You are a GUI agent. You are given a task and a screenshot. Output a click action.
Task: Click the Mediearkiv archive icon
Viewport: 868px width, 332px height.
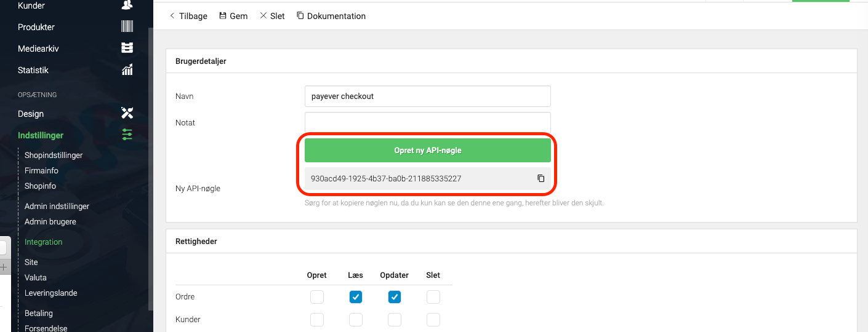[x=127, y=49]
